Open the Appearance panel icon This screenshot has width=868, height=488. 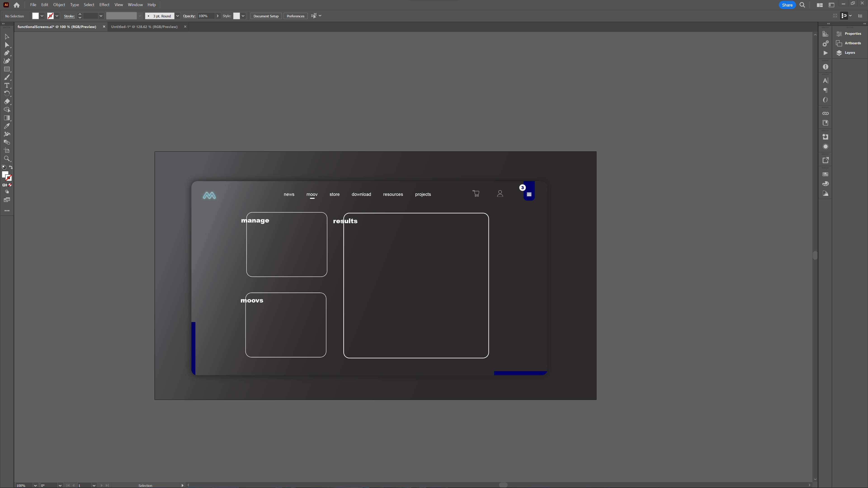(825, 147)
